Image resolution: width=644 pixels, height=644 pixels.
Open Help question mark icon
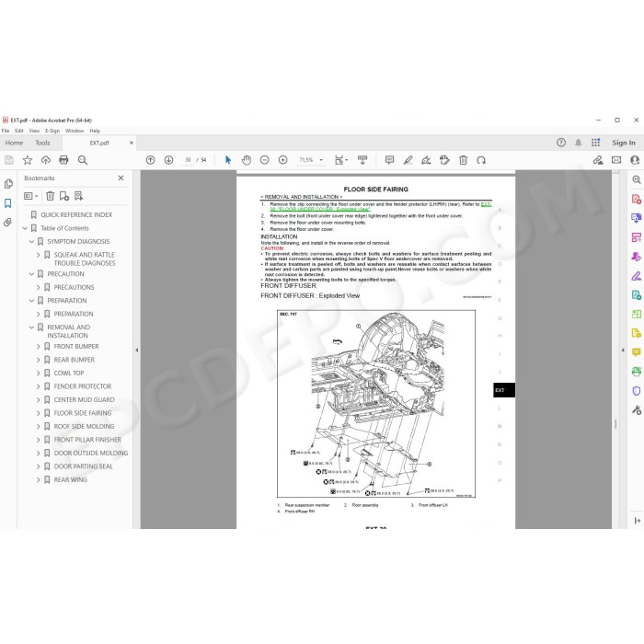tap(561, 143)
